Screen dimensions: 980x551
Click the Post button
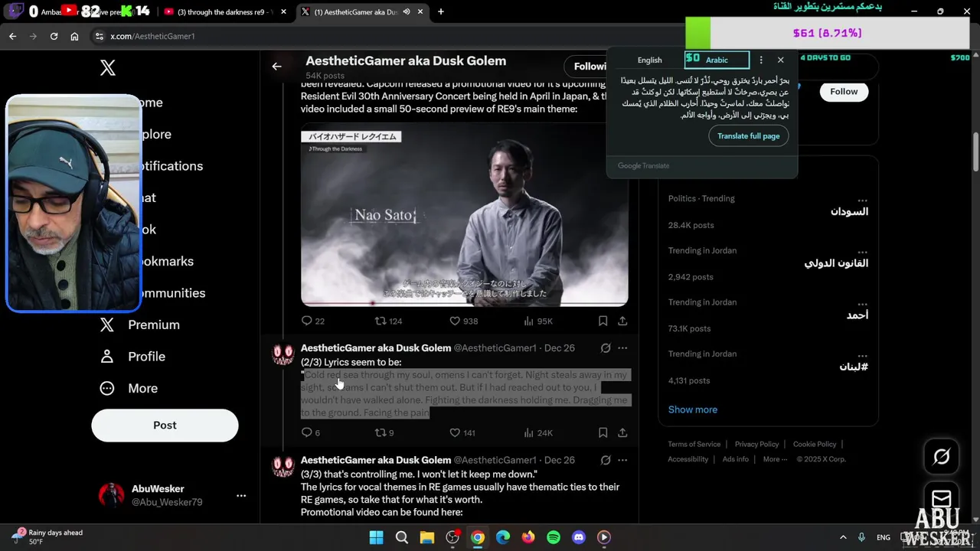(165, 425)
